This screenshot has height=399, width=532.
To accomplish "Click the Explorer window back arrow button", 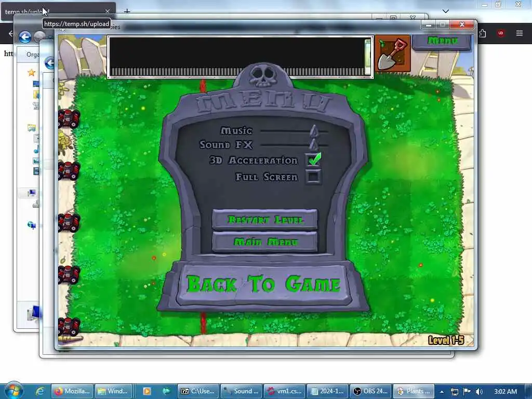I will pyautogui.click(x=25, y=37).
